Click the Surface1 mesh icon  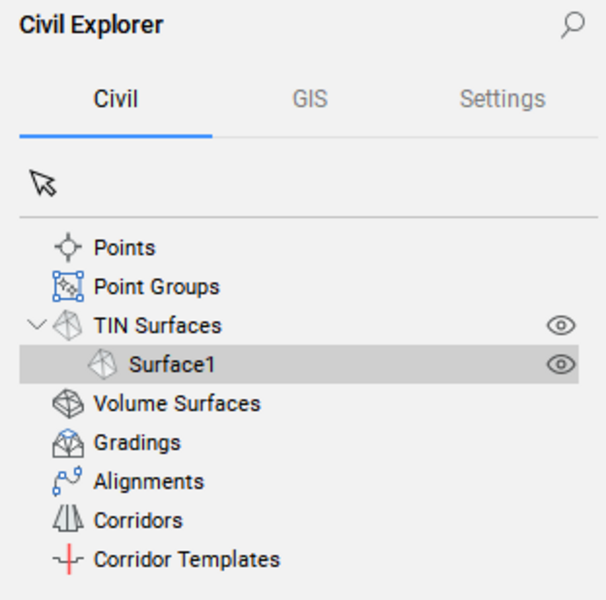pos(102,364)
